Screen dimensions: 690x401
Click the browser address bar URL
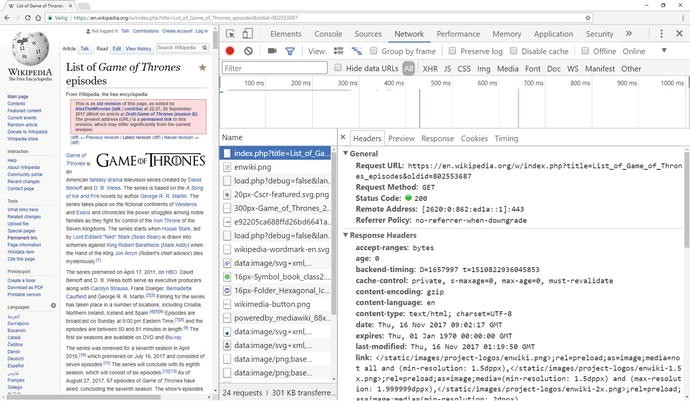coord(186,18)
